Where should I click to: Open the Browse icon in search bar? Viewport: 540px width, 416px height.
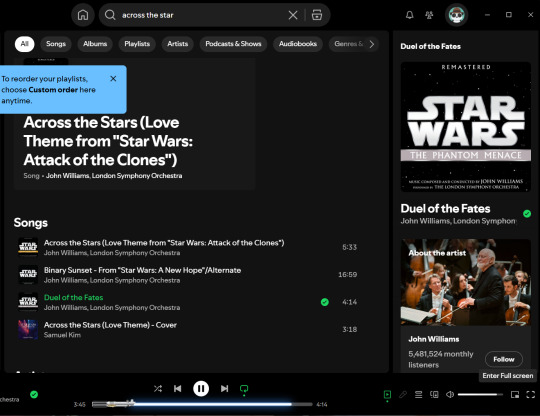tap(317, 15)
